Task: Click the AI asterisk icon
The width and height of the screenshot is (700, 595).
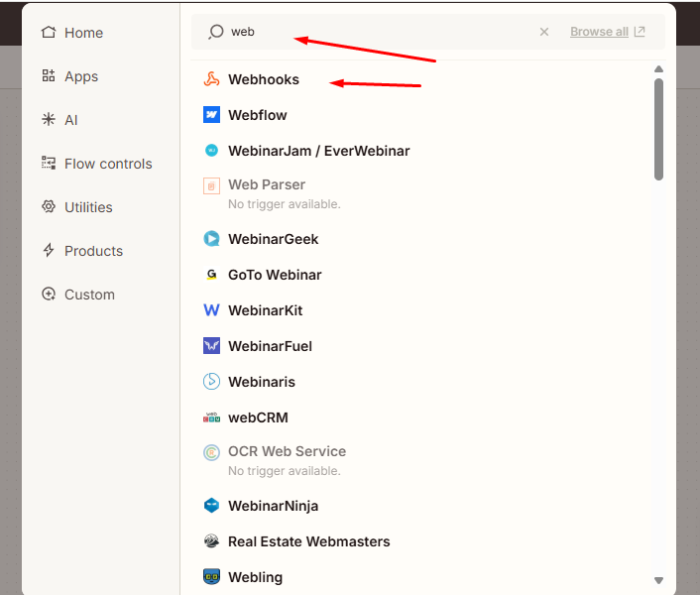Action: tap(49, 119)
